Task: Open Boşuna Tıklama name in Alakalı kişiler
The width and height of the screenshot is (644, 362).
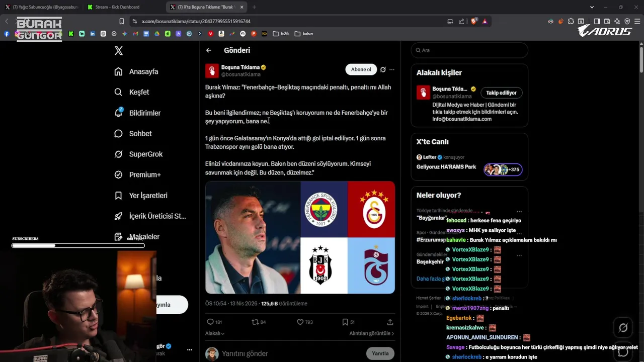Action: click(x=450, y=89)
